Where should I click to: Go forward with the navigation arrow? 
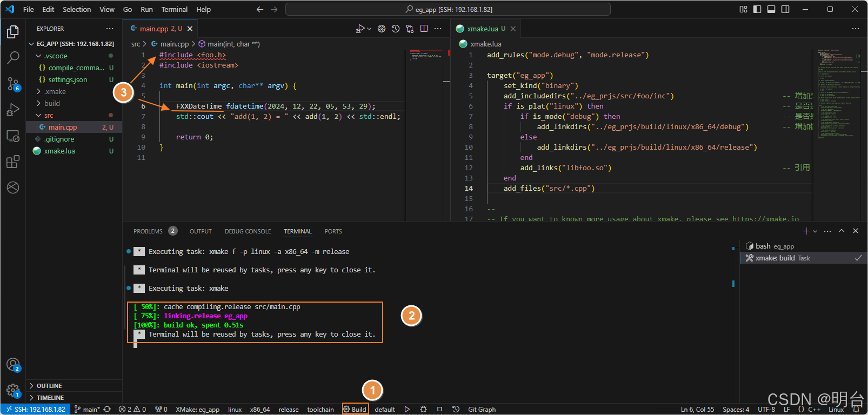tap(274, 9)
